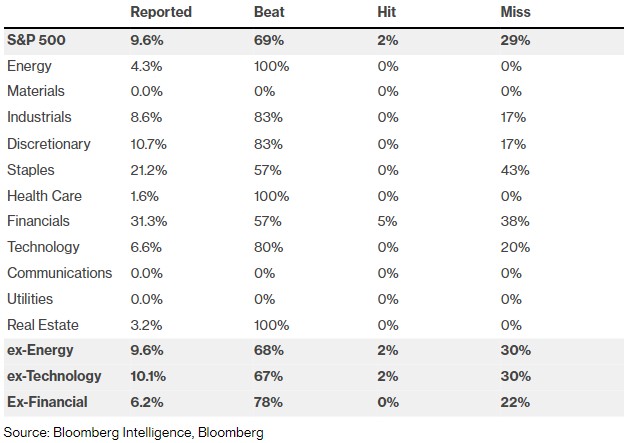Click the Beat column header

click(270, 12)
